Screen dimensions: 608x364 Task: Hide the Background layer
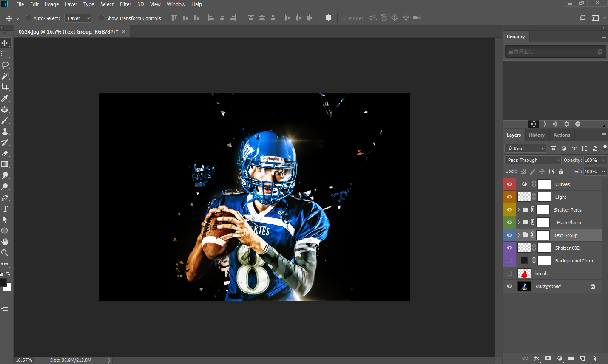point(509,286)
